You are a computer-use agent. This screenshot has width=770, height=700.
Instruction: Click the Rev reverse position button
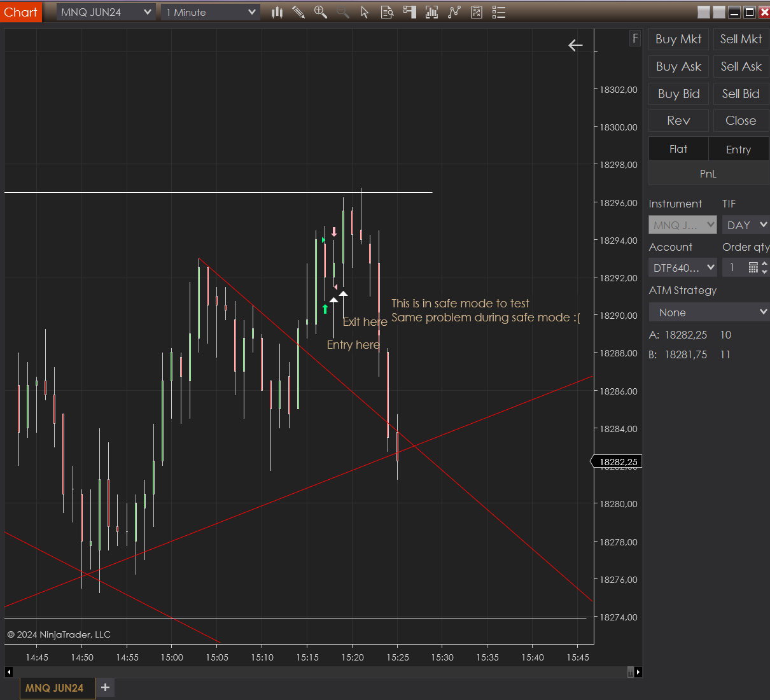pyautogui.click(x=678, y=120)
